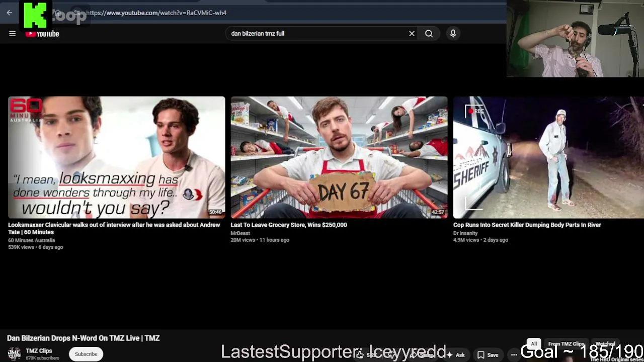
Task: Click '20M views • 11 hours ago' text
Action: coord(260,240)
